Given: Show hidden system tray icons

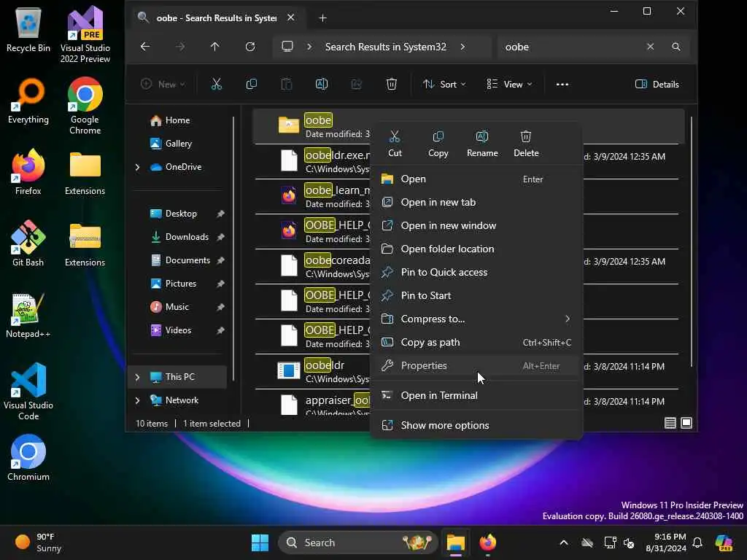Looking at the screenshot, I should (x=564, y=542).
